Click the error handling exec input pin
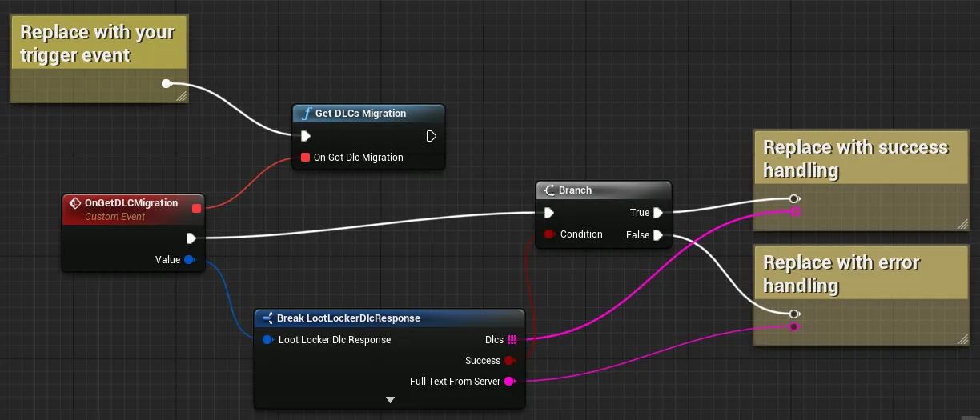This screenshot has height=420, width=980. tap(793, 314)
